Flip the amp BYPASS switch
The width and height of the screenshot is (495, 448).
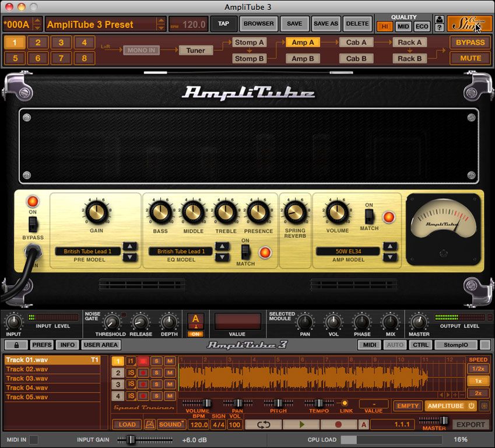(x=33, y=224)
